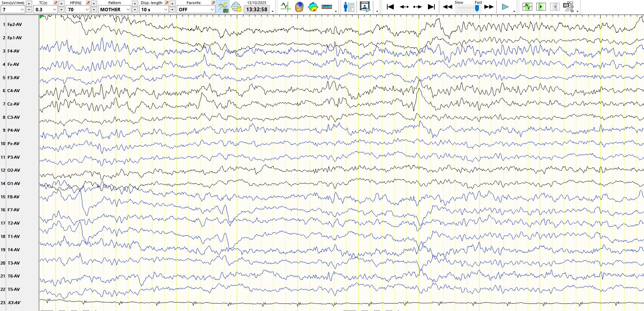
Task: Page forward with the fast-forward button
Action: point(489,7)
